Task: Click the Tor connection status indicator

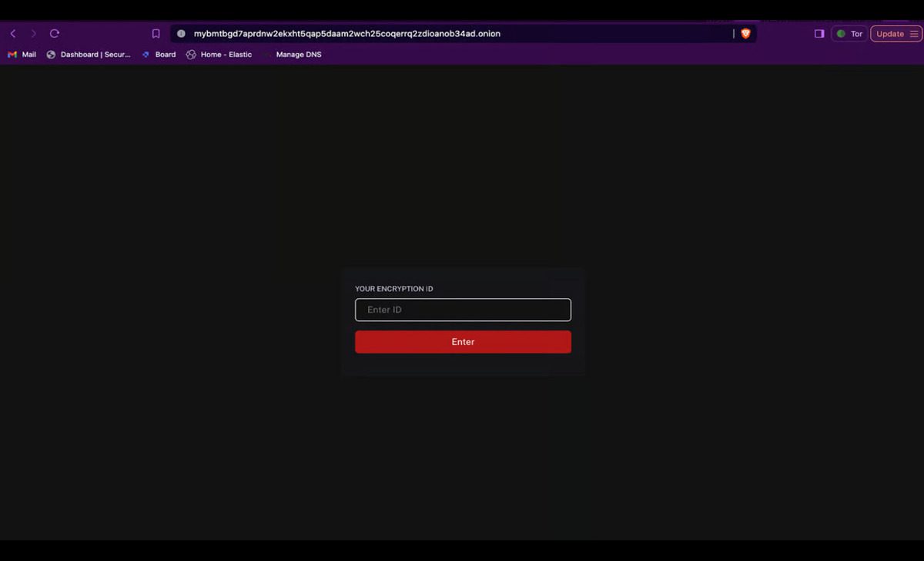Action: click(849, 34)
